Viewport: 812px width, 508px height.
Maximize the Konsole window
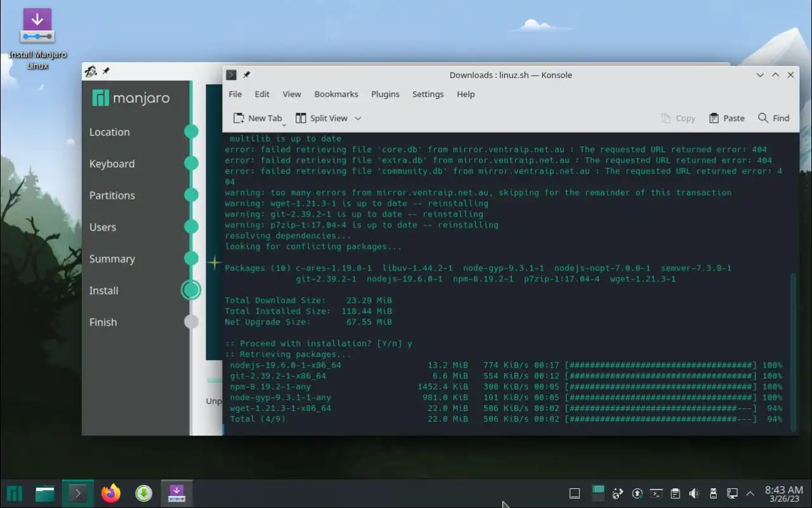point(775,75)
